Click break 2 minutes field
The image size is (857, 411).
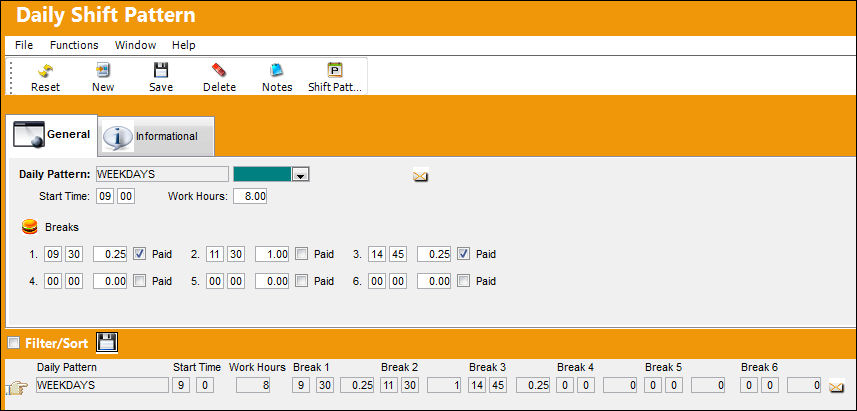pyautogui.click(x=236, y=254)
